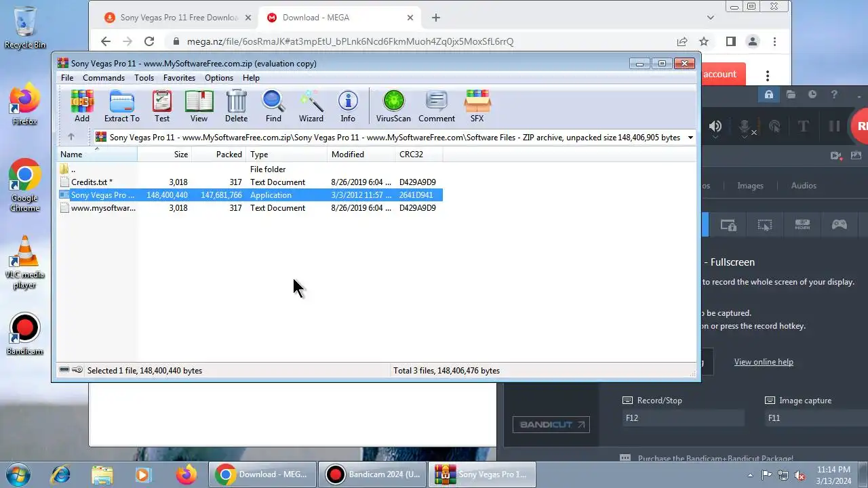868x488 pixels.
Task: Toggle Bandicam mouse click effect icon
Action: pos(774,126)
